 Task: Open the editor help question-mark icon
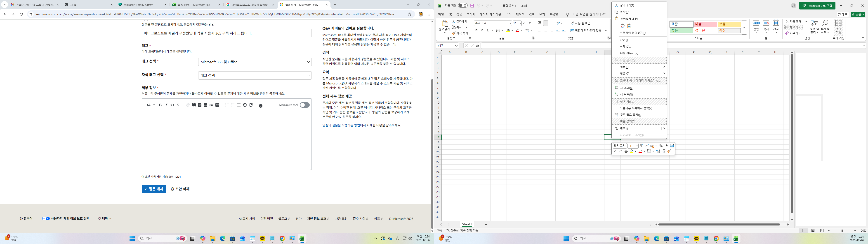pos(260,106)
